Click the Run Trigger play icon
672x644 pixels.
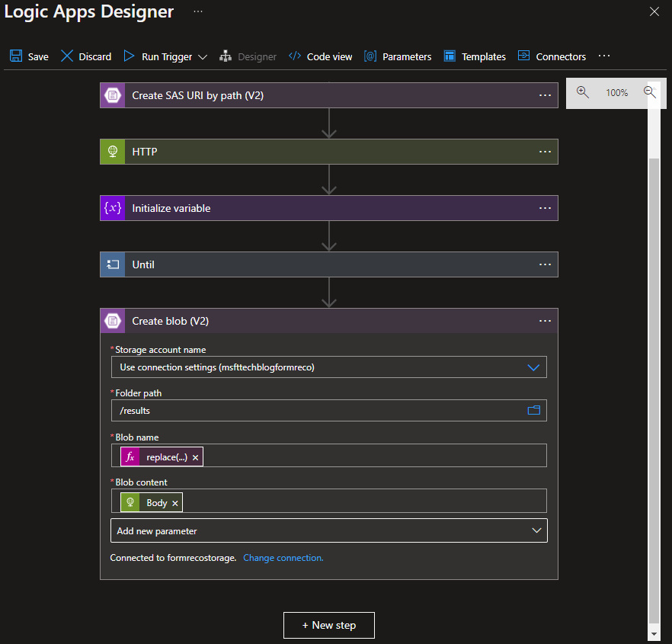(129, 56)
